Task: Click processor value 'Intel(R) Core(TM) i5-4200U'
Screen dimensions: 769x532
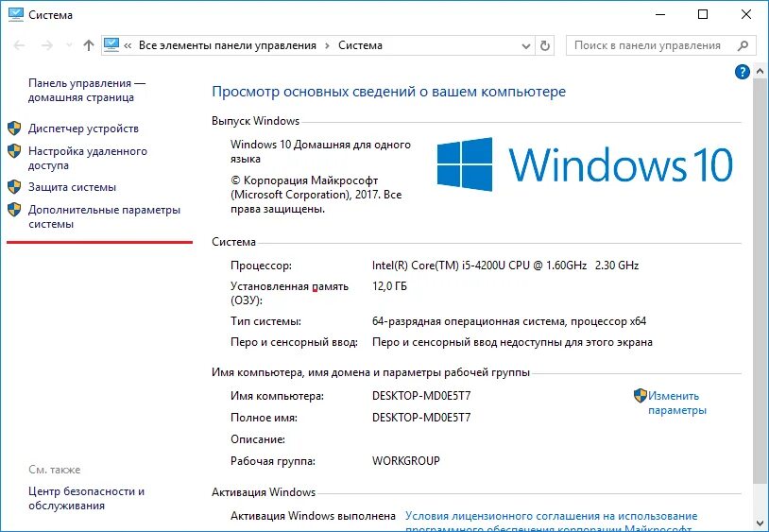Action: 505,266
